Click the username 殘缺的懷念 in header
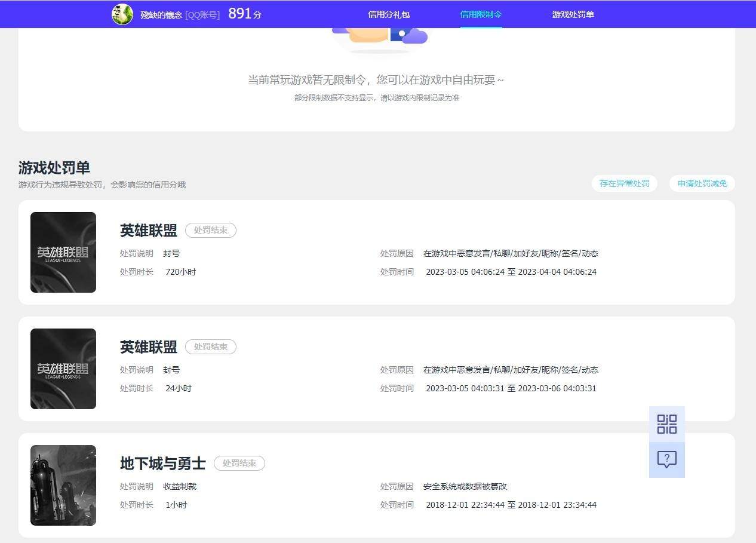Viewport: 756px width, 543px height. tap(161, 15)
